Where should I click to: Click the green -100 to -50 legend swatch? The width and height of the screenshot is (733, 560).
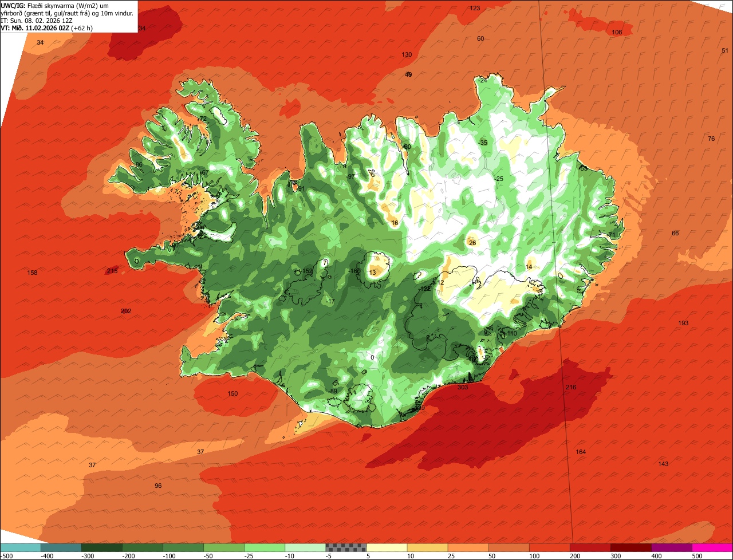pos(183,547)
